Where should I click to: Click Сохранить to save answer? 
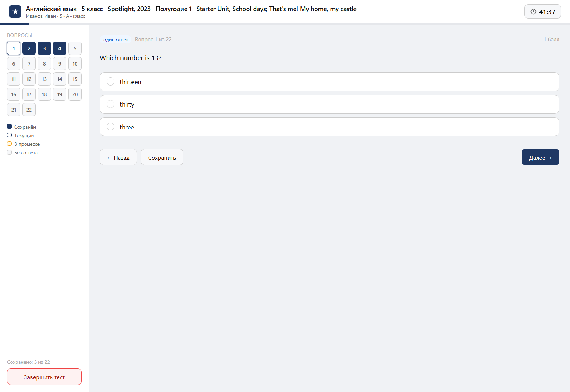(162, 157)
